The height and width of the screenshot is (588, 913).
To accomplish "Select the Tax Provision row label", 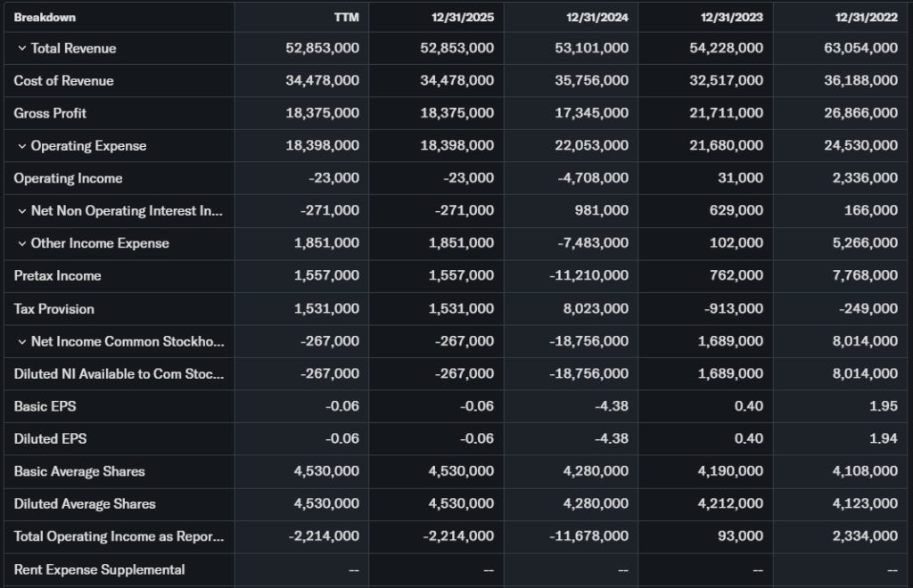I will (x=53, y=309).
